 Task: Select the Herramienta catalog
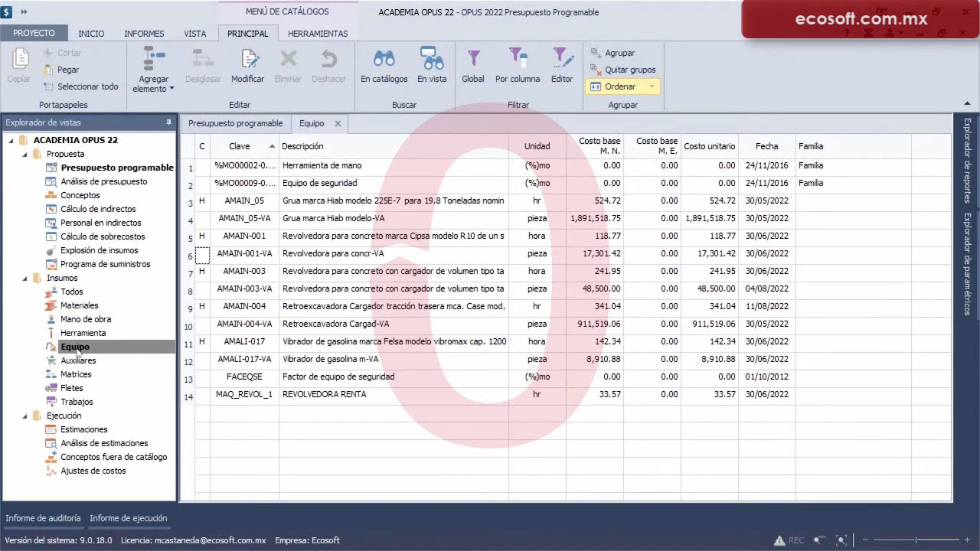pos(83,333)
